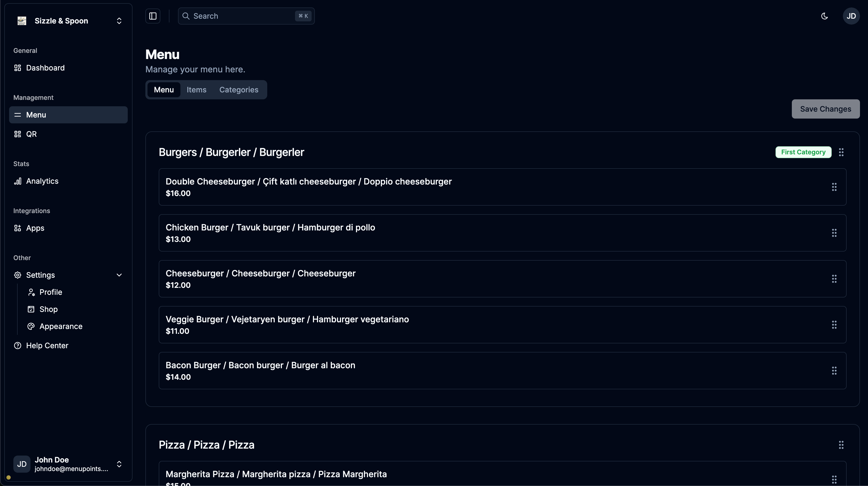Grab the Double Cheeseburger drag handle
This screenshot has height=486, width=868.
(834, 187)
